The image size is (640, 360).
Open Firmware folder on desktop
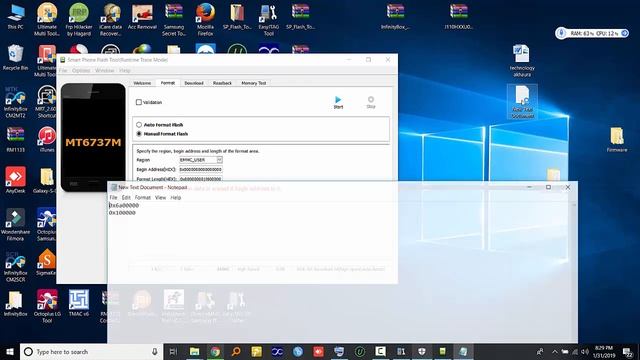click(x=617, y=140)
